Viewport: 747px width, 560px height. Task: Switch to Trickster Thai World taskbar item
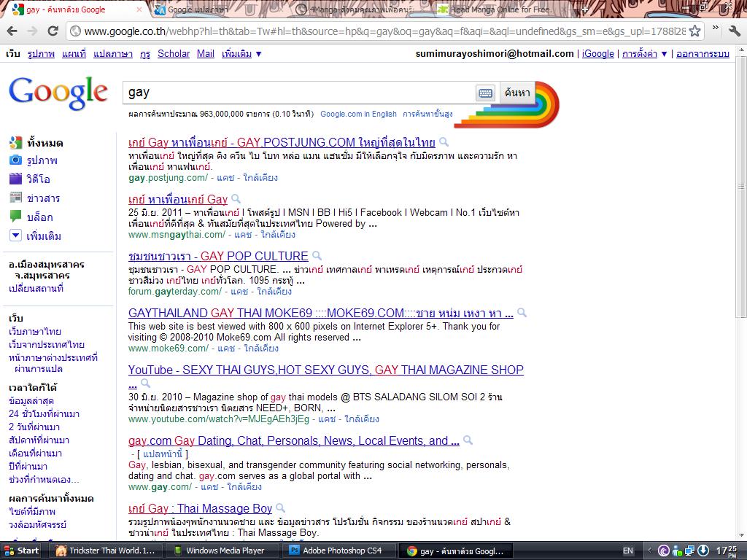click(x=107, y=551)
